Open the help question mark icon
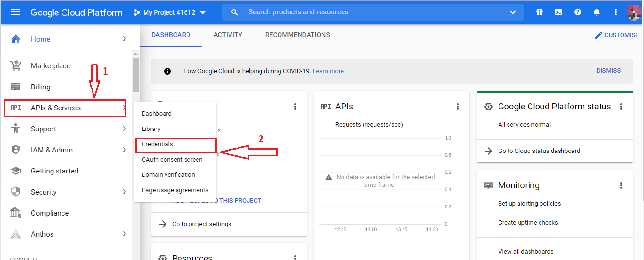644x260 pixels. pyautogui.click(x=578, y=12)
